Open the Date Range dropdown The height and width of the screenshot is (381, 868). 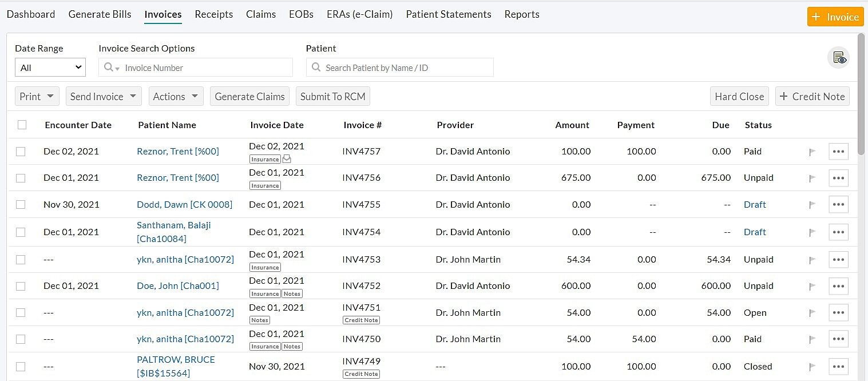[50, 67]
